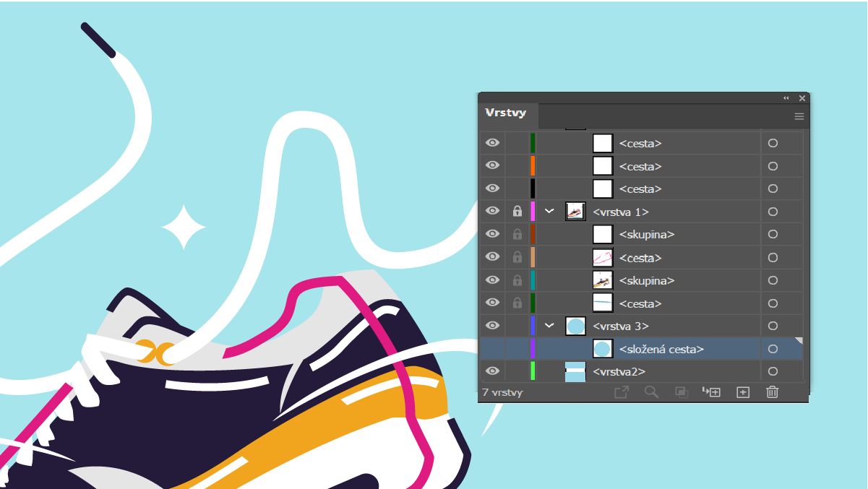
Task: Click target circle of brown-bar <skupina> row
Action: [773, 234]
